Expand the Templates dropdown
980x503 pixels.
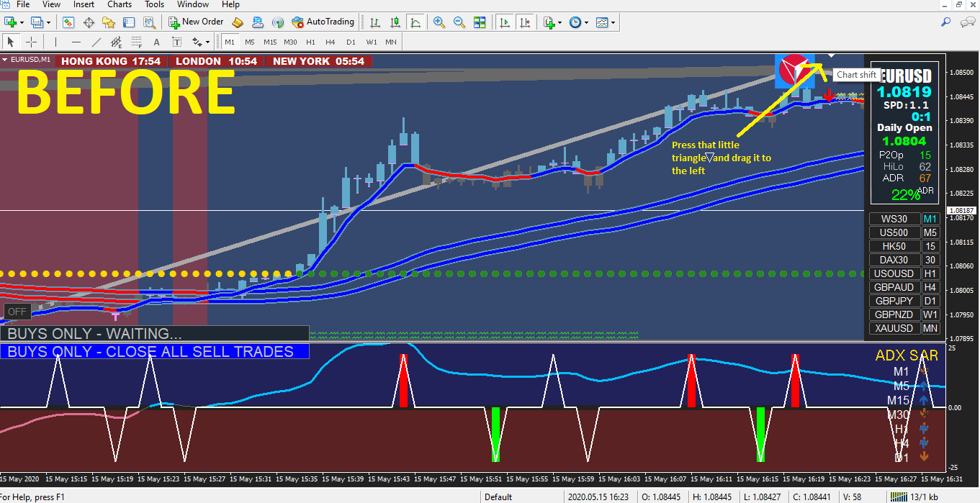(x=613, y=22)
